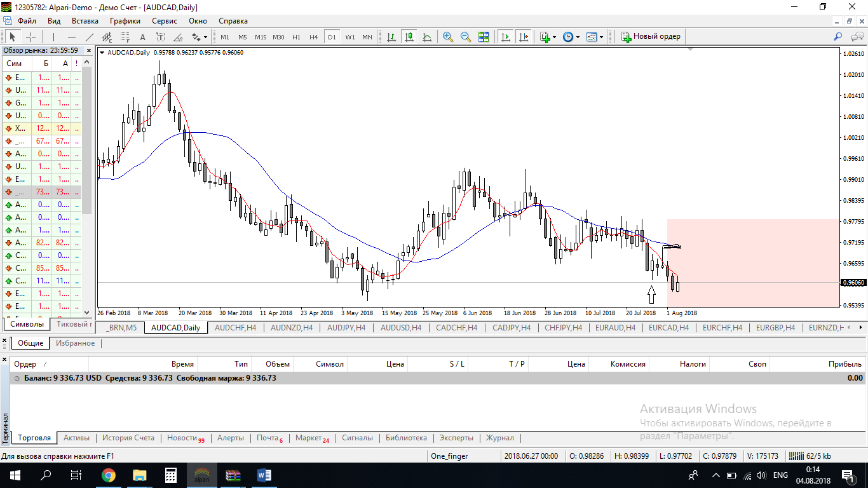Open File Explorer from the taskbar
Screen dimensions: 868x488
pos(140,475)
